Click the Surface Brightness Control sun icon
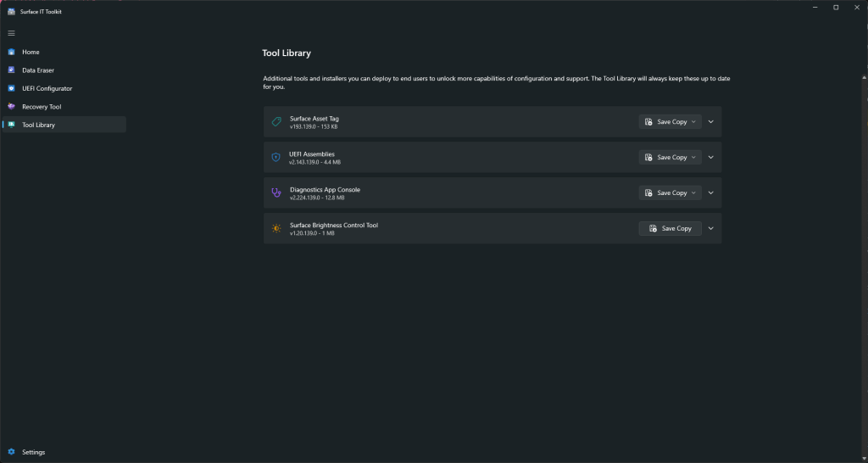 [x=275, y=229]
